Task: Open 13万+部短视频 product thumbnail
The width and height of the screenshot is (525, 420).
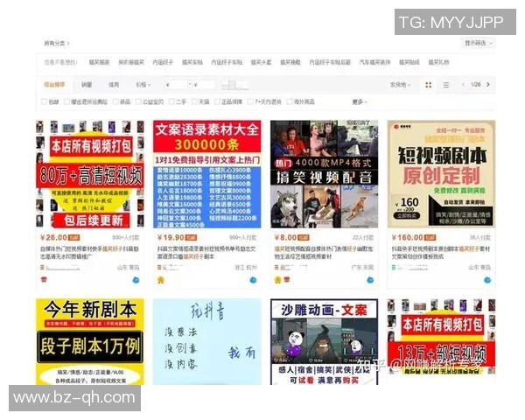Action: pyautogui.click(x=441, y=337)
